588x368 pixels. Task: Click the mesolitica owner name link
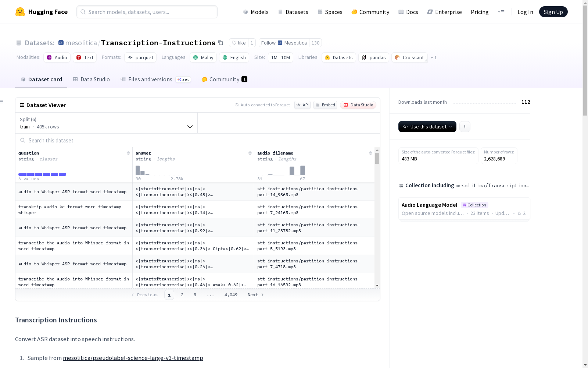click(x=81, y=43)
